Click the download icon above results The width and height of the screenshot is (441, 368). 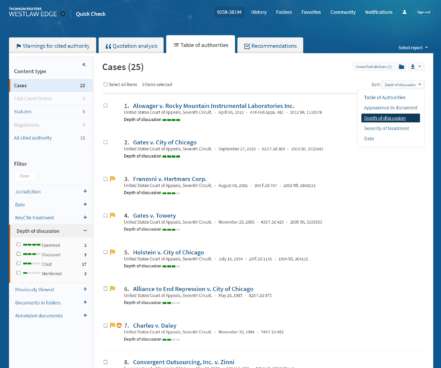pos(412,67)
